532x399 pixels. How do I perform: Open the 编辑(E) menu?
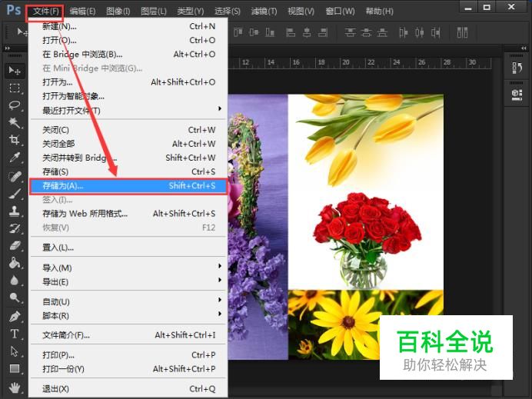[82, 12]
